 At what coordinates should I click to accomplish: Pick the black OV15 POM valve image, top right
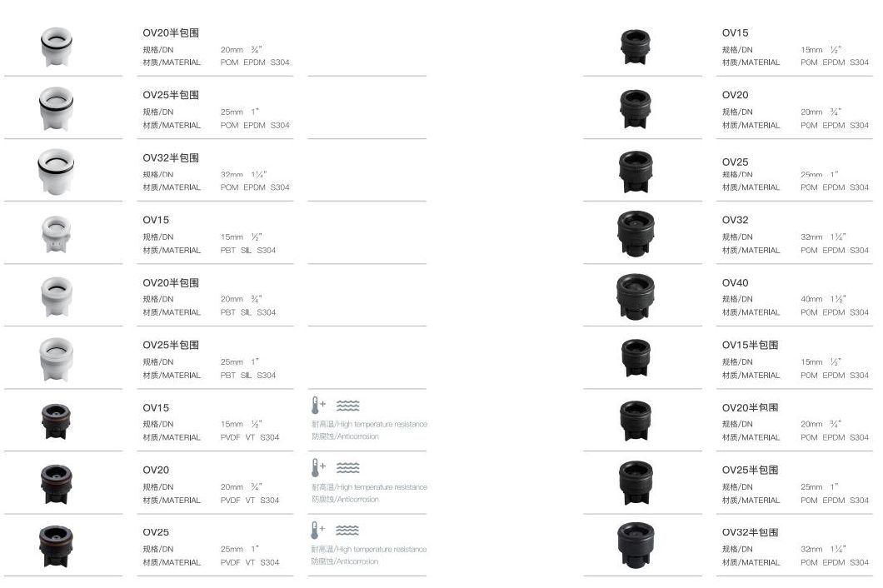[x=636, y=47]
